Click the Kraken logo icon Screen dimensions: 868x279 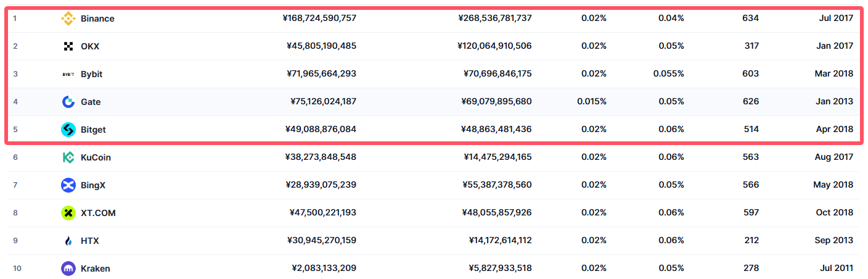click(68, 269)
